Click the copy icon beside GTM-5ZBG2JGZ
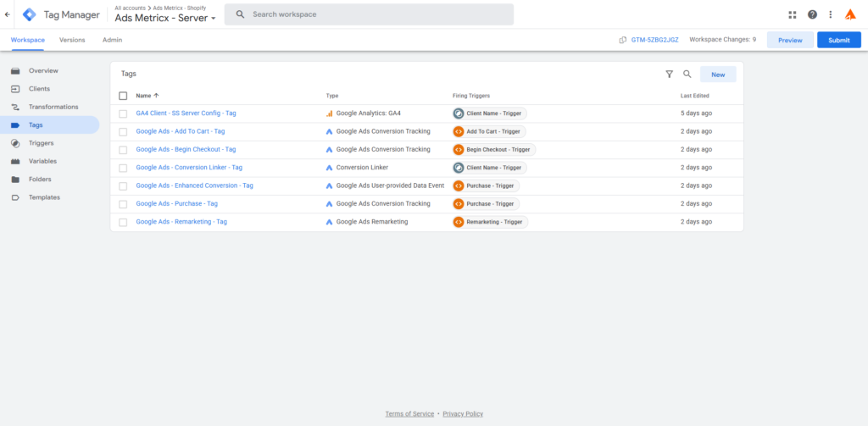 [623, 40]
